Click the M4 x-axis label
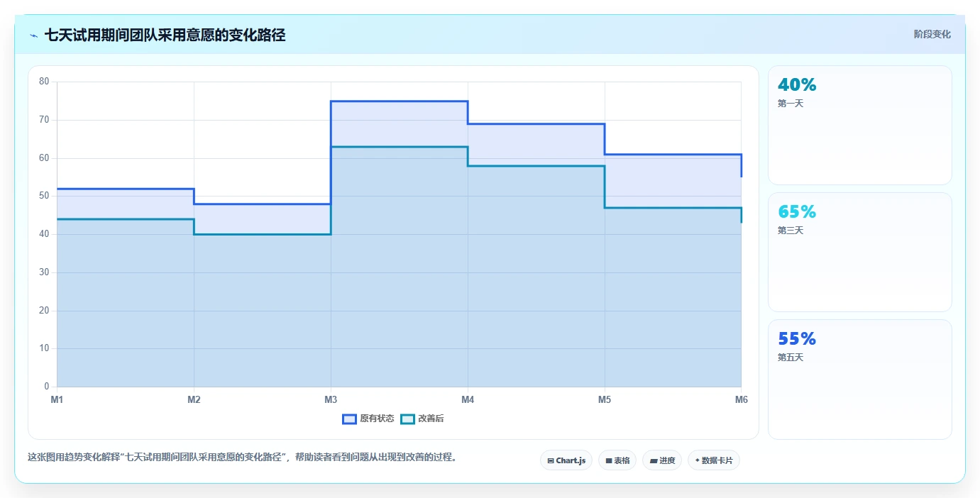980x498 pixels. [x=468, y=400]
